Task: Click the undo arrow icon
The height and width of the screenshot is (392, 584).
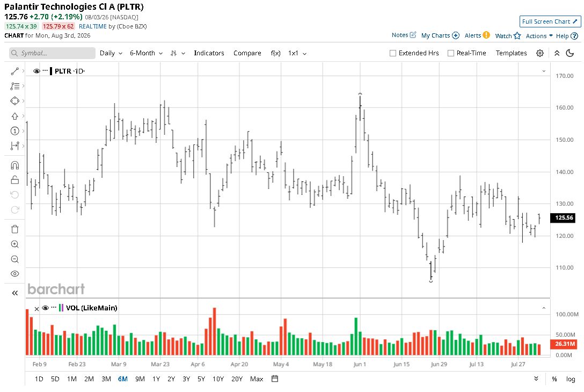Action: (x=15, y=195)
